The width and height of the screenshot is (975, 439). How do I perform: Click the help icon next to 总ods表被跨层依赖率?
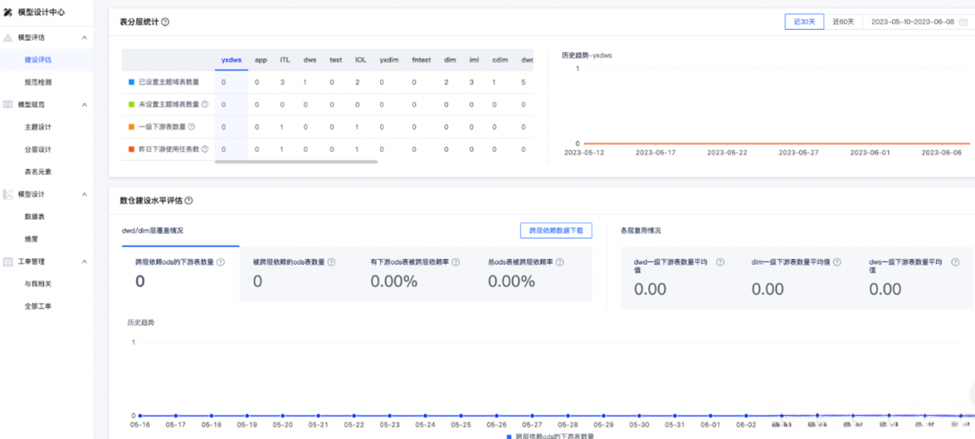[x=558, y=262]
